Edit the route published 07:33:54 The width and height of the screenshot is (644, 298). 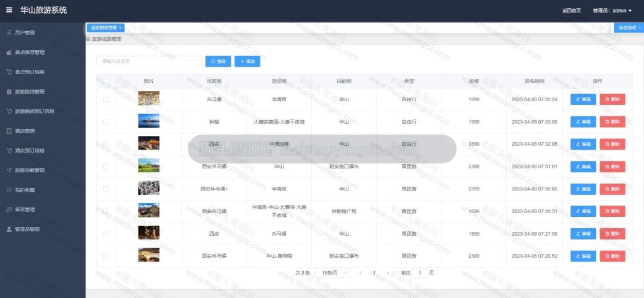[583, 99]
